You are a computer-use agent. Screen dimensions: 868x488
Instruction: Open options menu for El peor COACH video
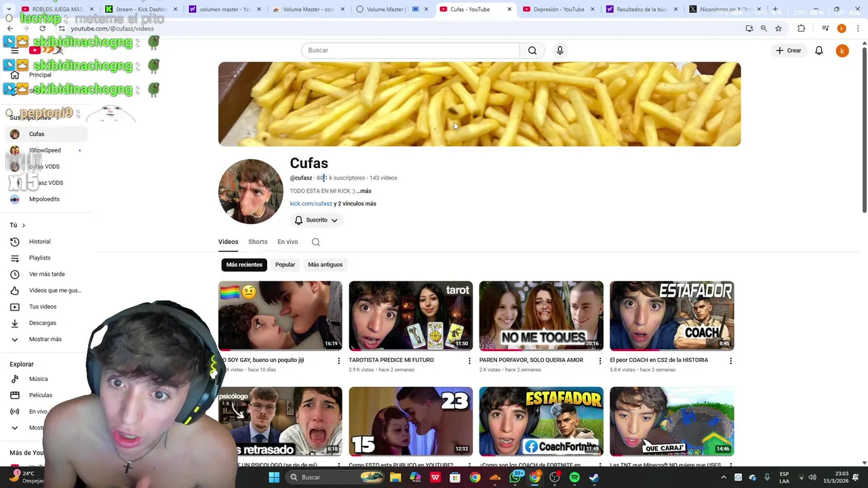click(730, 361)
